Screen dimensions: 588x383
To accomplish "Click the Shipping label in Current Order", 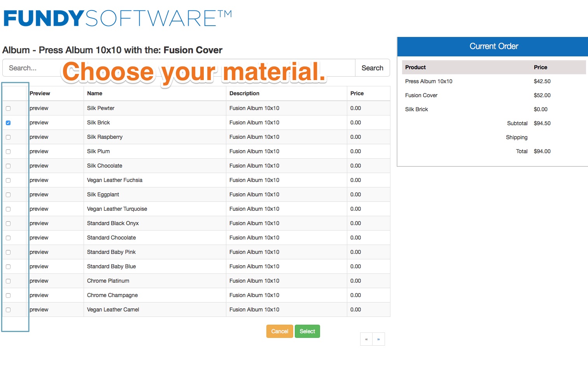I will point(517,137).
